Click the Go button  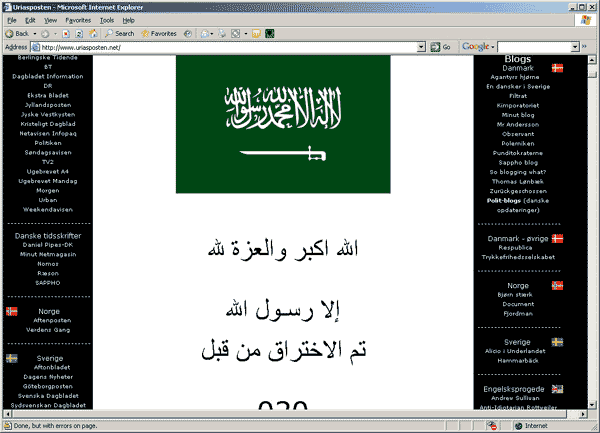[440, 47]
